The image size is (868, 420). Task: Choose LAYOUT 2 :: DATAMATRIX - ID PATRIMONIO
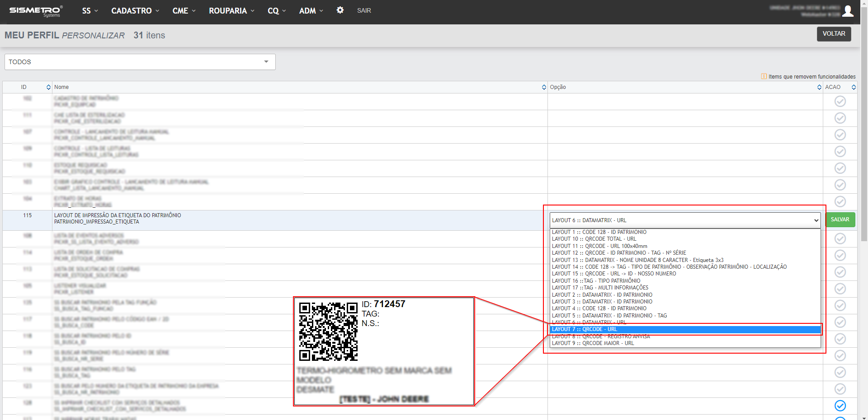click(685, 295)
